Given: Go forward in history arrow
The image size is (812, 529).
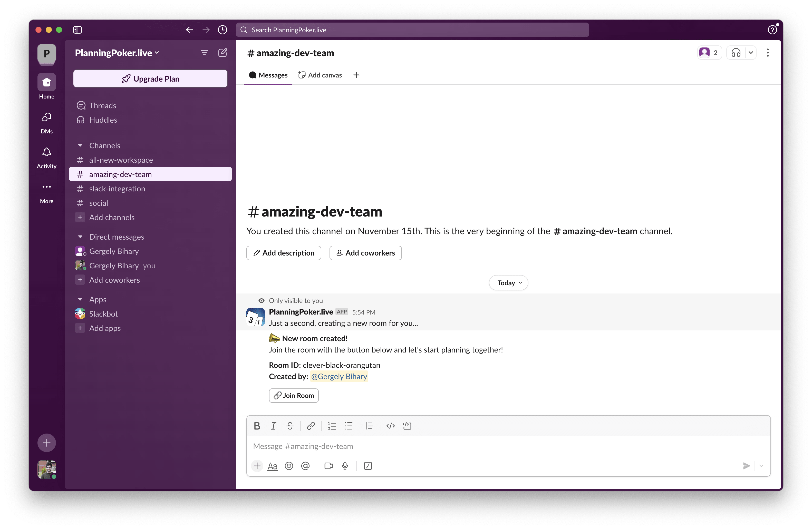Looking at the screenshot, I should (x=206, y=30).
